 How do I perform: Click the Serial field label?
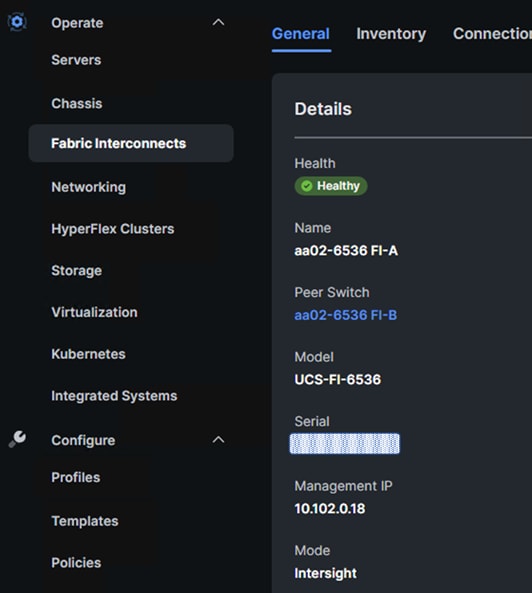(x=312, y=421)
